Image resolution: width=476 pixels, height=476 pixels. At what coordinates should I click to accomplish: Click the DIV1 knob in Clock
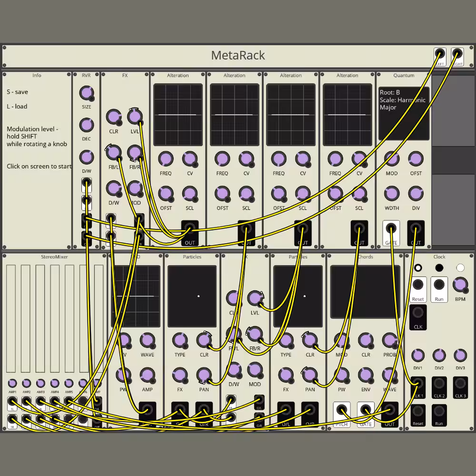[x=418, y=355]
